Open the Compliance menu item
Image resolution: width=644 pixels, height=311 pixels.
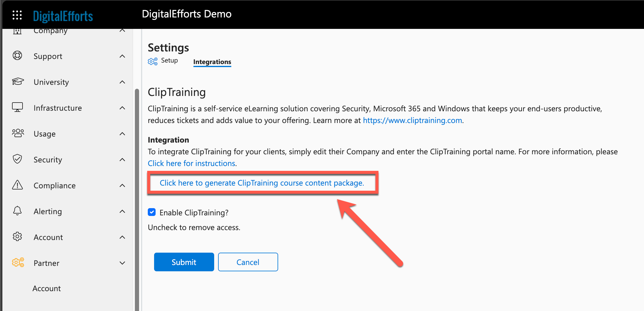tap(55, 186)
